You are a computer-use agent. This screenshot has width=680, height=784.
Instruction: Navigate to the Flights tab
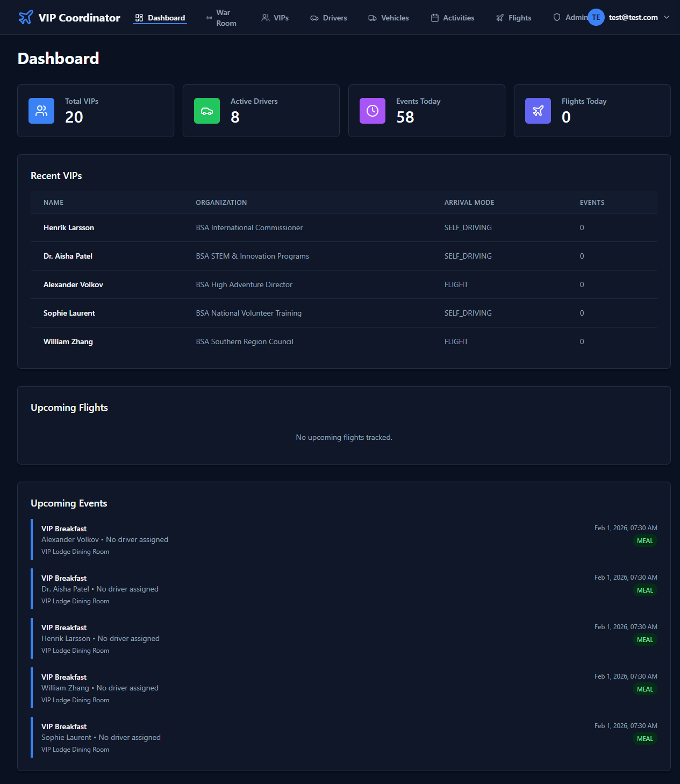[514, 18]
